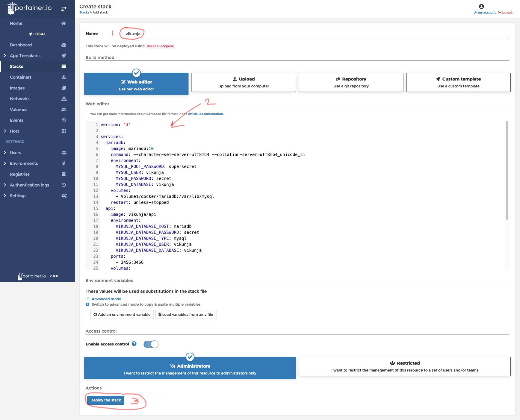This screenshot has height=420, width=520.
Task: Click the Containers cubes icon
Action: 64,77
